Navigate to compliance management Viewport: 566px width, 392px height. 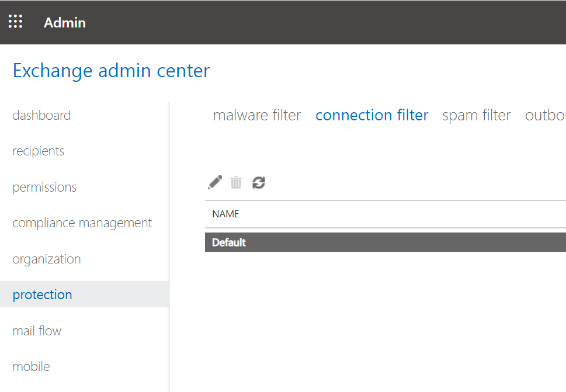tap(82, 223)
